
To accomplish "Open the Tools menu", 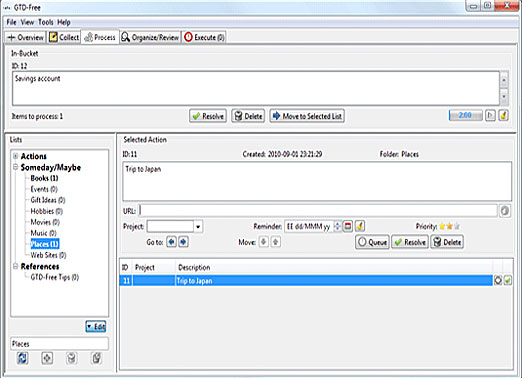I will click(46, 22).
